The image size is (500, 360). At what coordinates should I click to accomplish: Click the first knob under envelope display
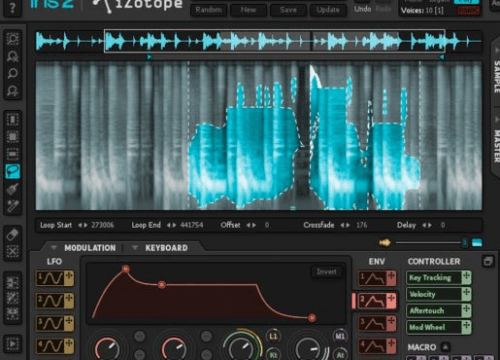pos(107,348)
